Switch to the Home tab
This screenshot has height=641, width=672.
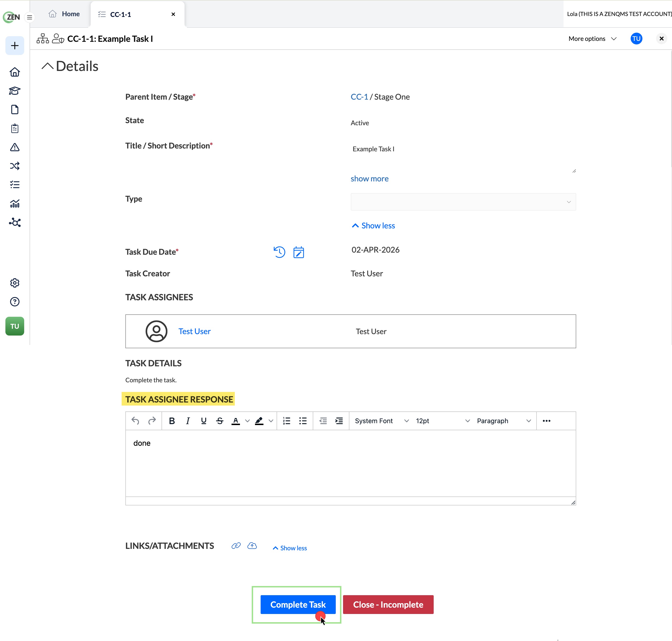(64, 14)
